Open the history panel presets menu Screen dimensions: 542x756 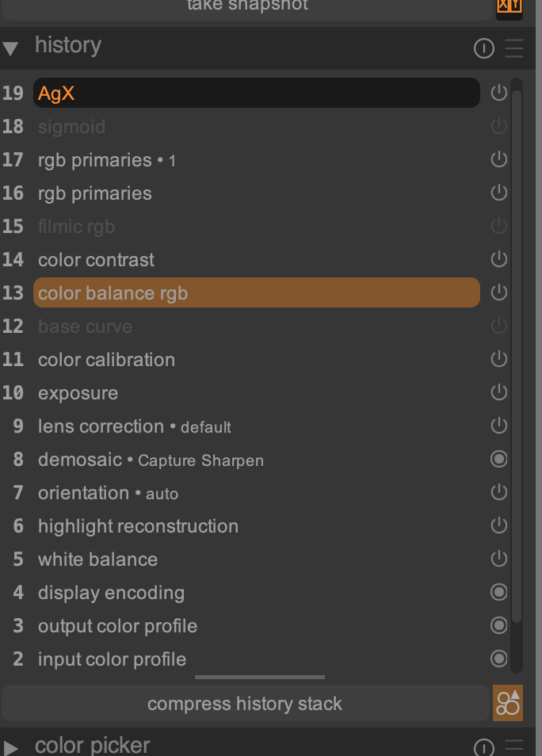(x=514, y=49)
